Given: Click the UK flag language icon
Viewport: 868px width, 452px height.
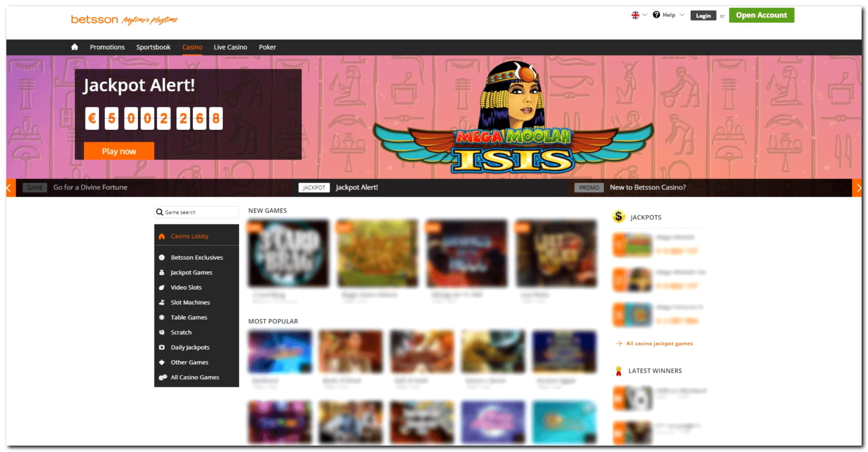Looking at the screenshot, I should (x=635, y=15).
